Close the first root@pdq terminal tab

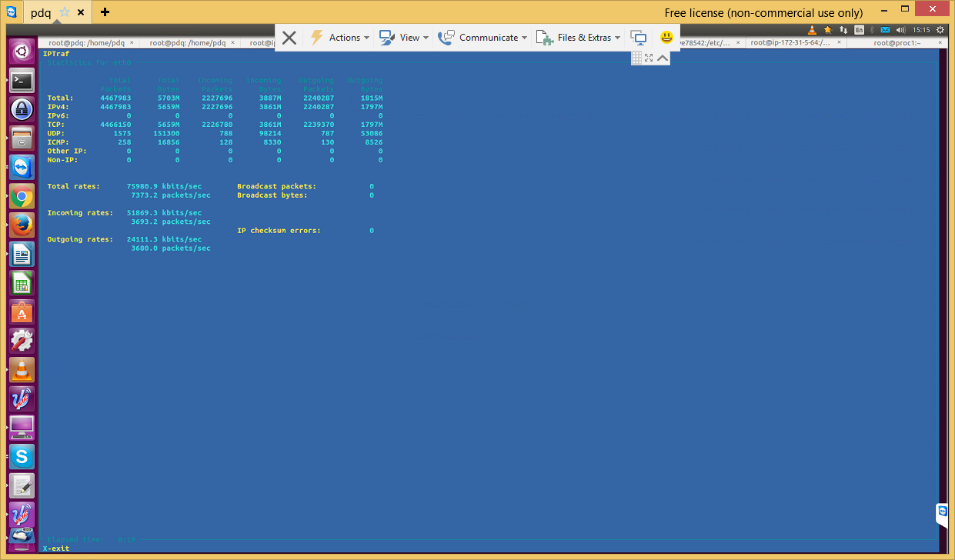[132, 43]
